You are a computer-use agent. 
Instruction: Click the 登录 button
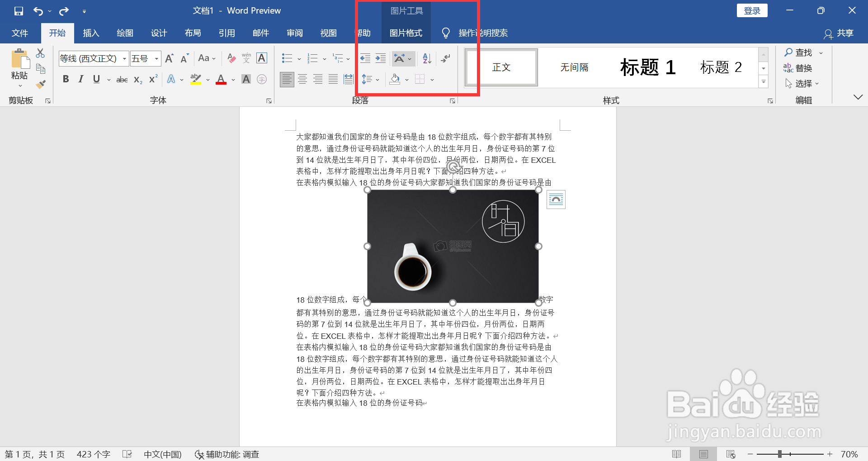click(x=751, y=10)
